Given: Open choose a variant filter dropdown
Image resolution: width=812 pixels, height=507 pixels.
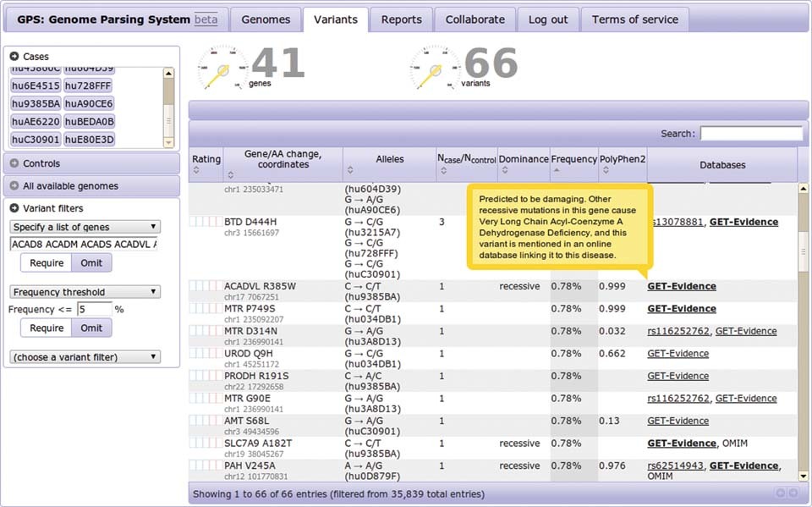Looking at the screenshot, I should [85, 356].
